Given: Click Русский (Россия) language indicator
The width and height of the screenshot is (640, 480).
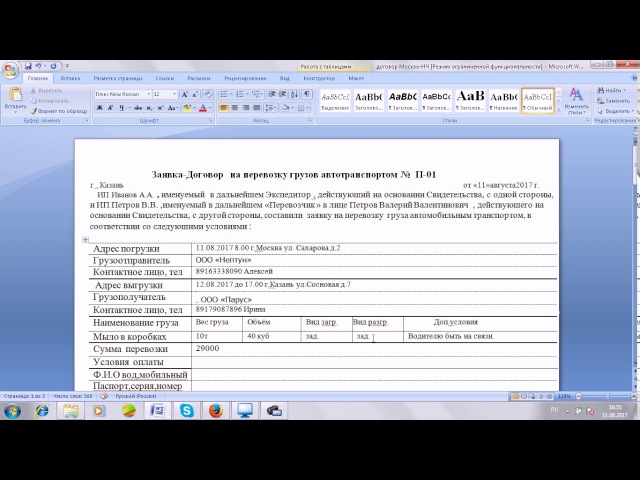Looking at the screenshot, I should (x=136, y=396).
